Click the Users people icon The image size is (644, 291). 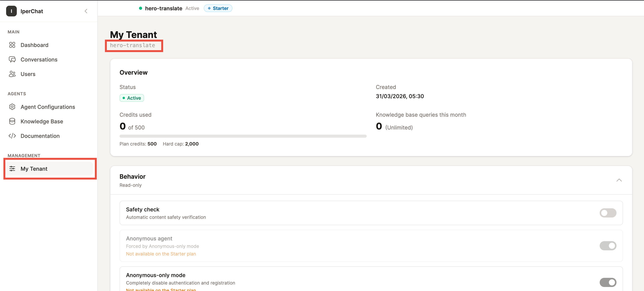coord(12,74)
